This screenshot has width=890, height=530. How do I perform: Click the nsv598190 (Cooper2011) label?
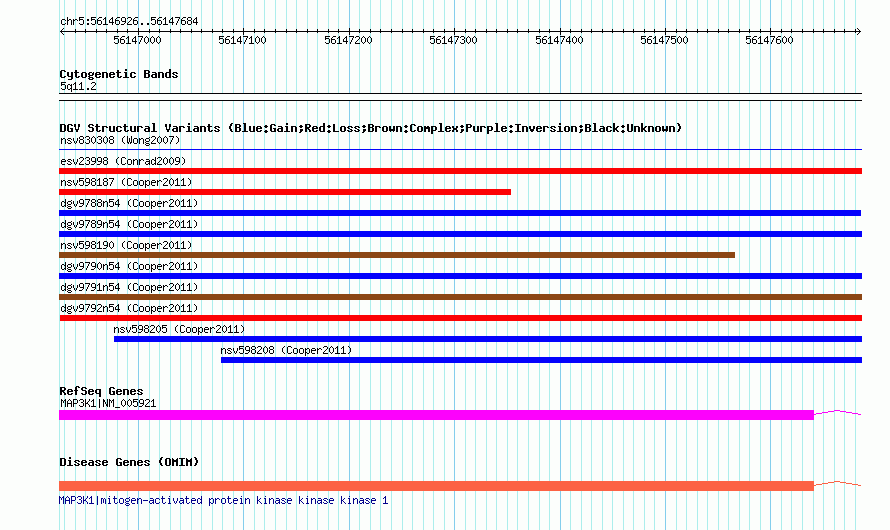126,245
